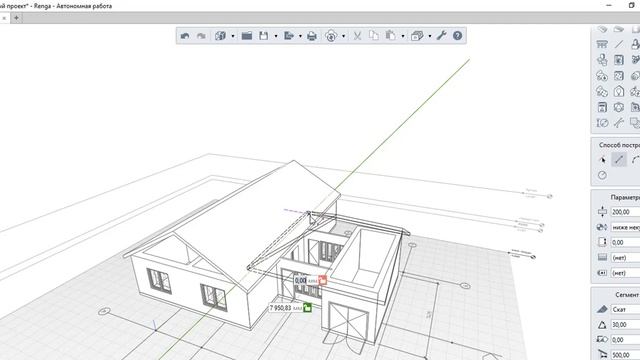Open the second '(нет)' parameter dropdown
The width and height of the screenshot is (640, 360).
pos(625,273)
